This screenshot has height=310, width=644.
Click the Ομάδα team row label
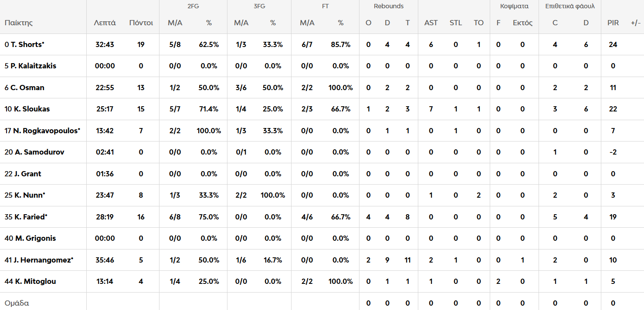pos(17,303)
